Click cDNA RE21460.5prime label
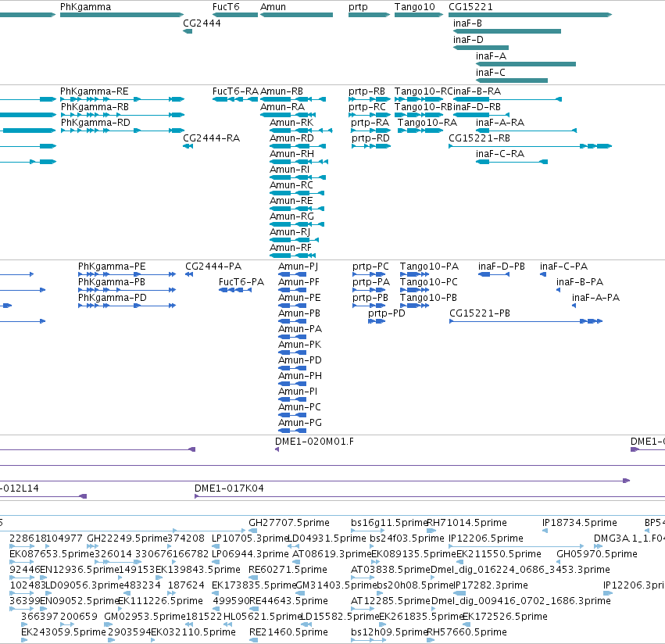Viewport: 665px width, 644px height. [x=288, y=632]
